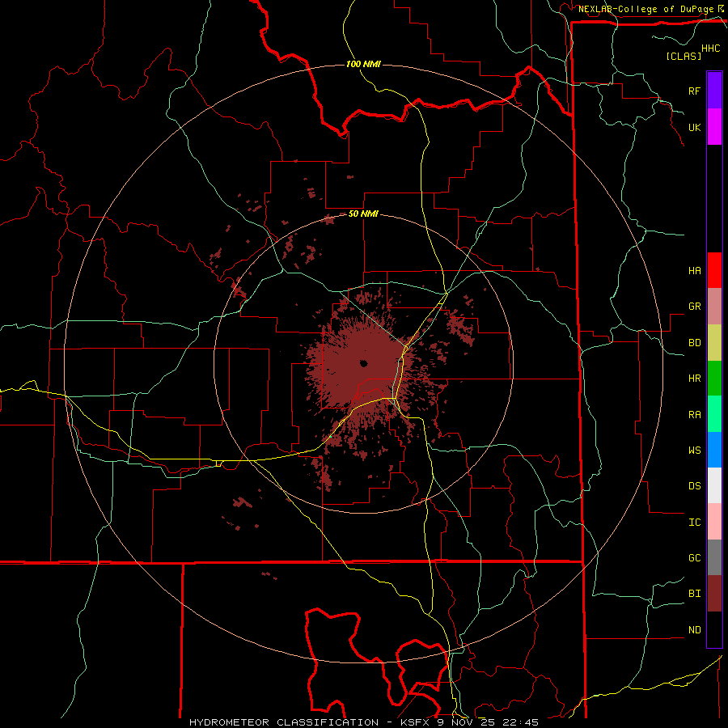
Task: Click the HR legend label
Action: point(694,378)
